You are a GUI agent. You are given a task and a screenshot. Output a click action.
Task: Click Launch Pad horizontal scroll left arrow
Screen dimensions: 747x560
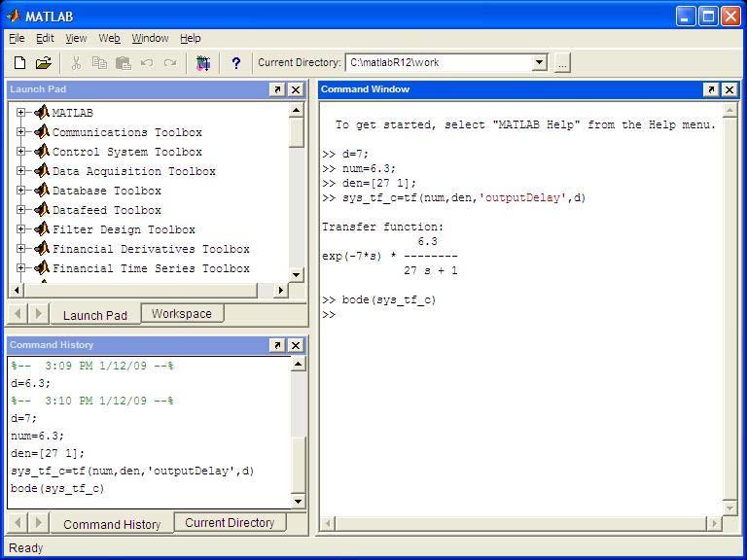coord(17,290)
